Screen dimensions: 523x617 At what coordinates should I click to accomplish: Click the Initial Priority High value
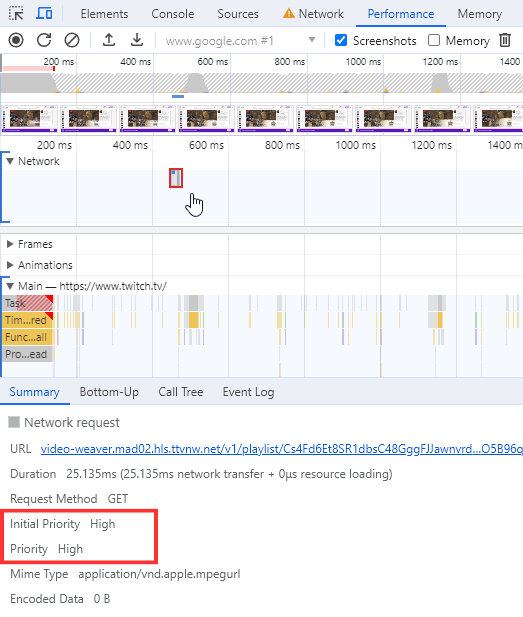[x=102, y=524]
